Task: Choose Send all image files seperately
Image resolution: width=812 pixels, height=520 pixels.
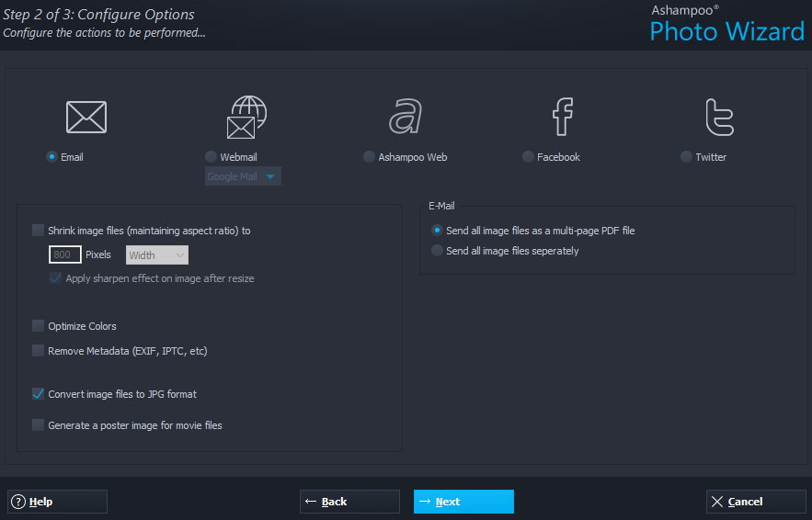Action: click(437, 251)
